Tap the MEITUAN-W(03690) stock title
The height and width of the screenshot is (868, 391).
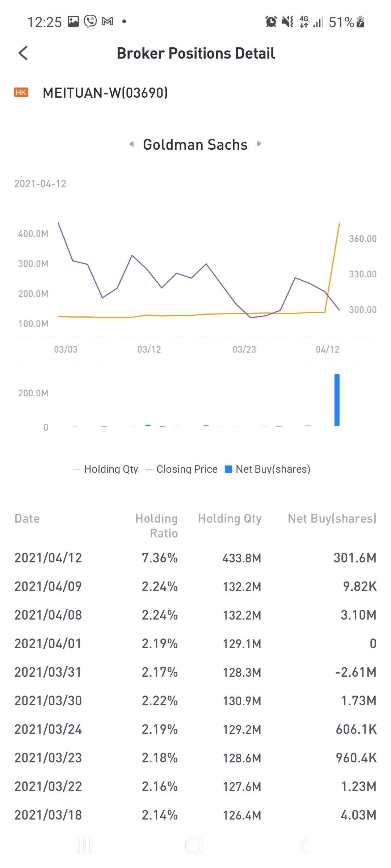tap(105, 93)
